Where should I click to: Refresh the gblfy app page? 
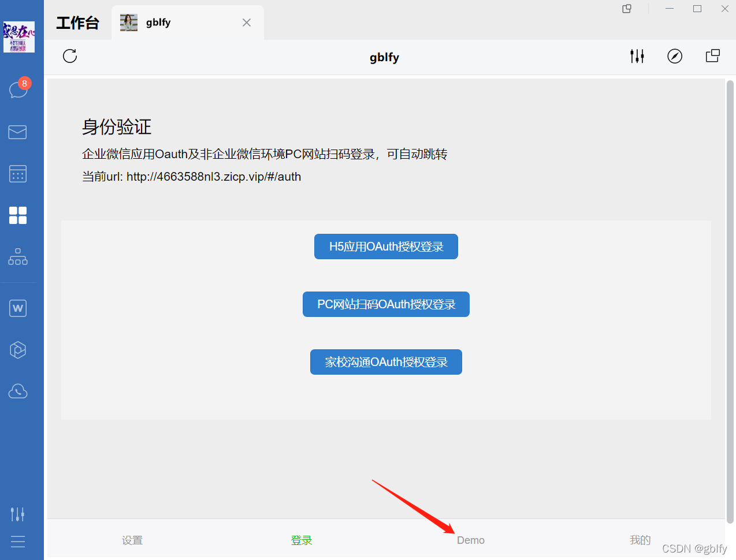(69, 57)
